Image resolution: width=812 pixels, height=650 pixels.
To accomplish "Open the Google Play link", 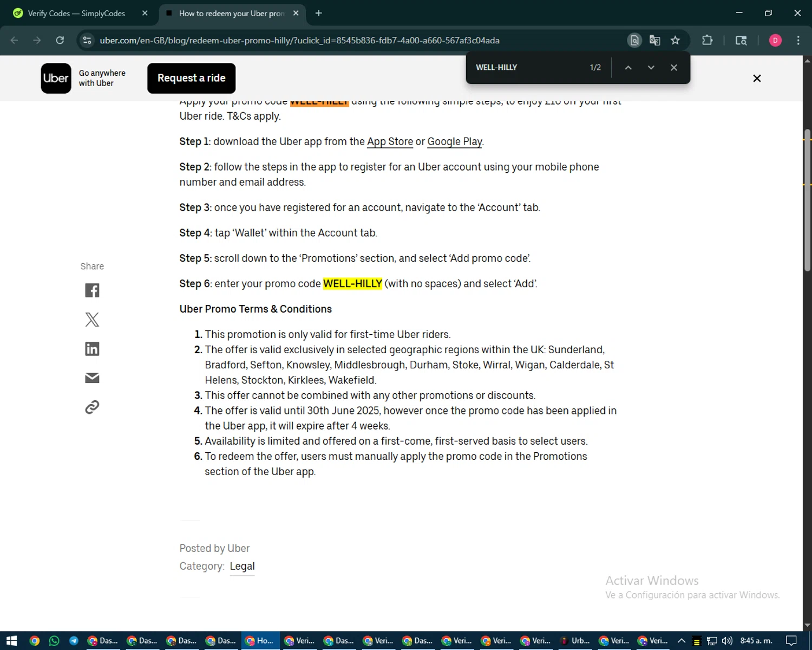I will click(x=454, y=141).
